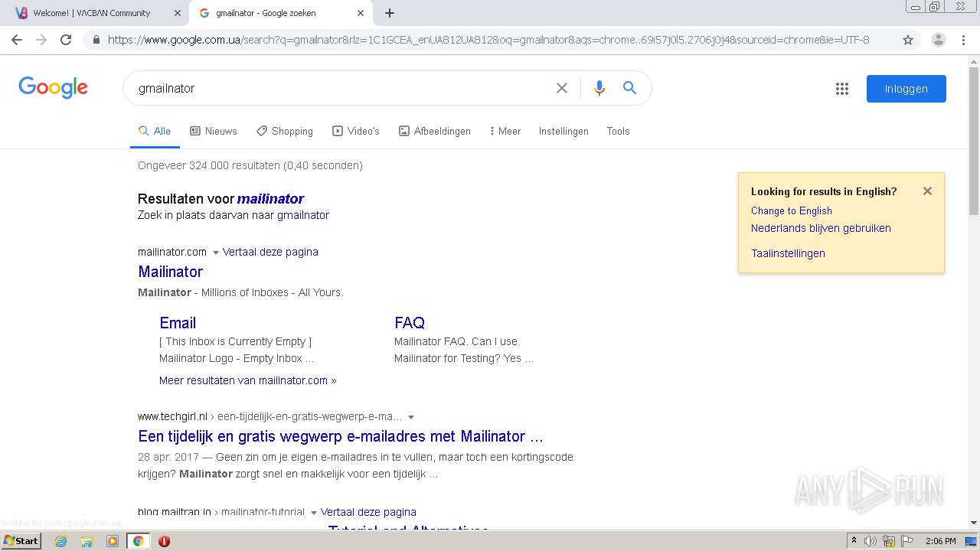Start voice search with the microphone icon
The width and height of the screenshot is (980, 551).
[x=599, y=88]
